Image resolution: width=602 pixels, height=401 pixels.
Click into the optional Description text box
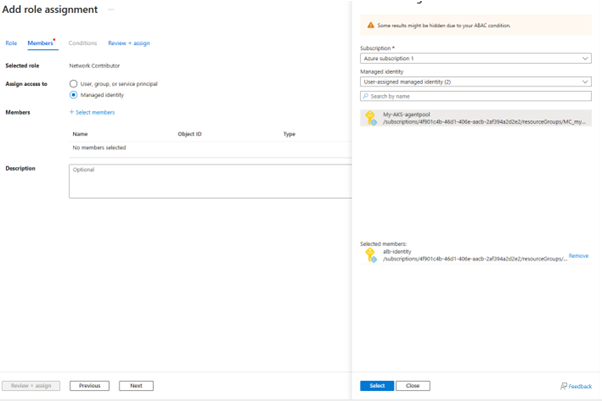pos(210,181)
